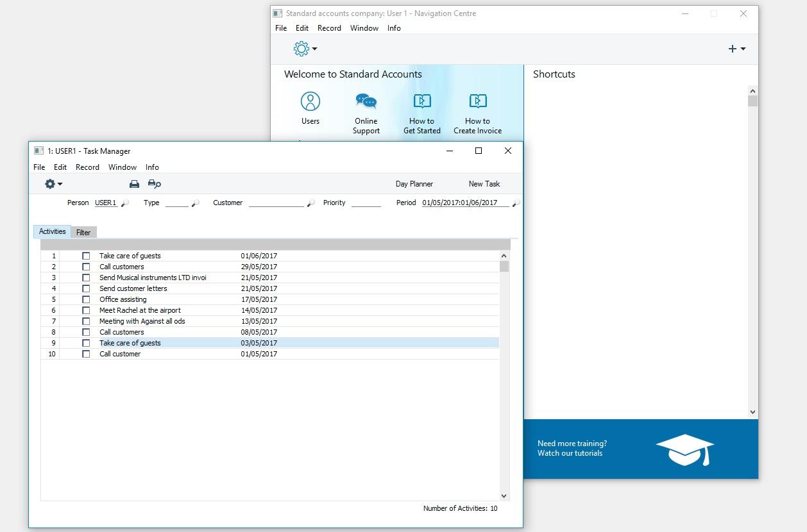Screen dimensions: 807x532
Task: Open Edit menu in Task Manager
Action: pos(60,167)
